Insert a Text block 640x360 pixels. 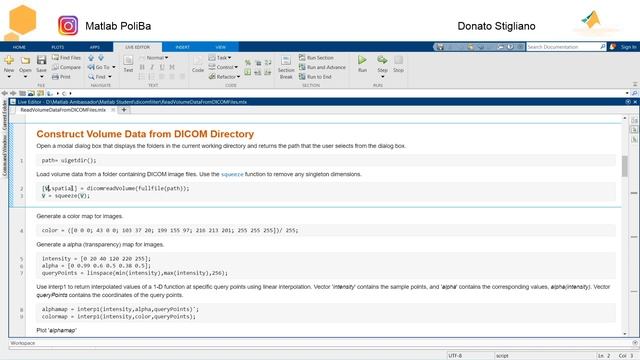coord(128,64)
